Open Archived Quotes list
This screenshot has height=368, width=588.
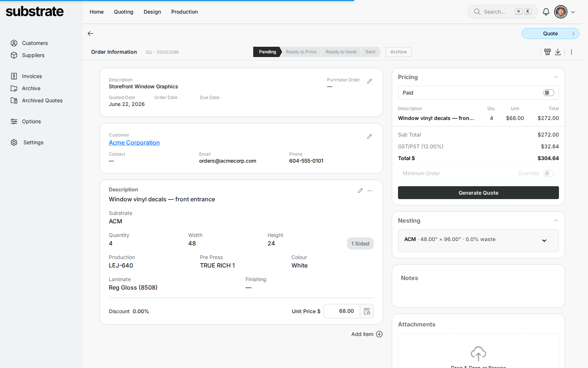pos(37,100)
